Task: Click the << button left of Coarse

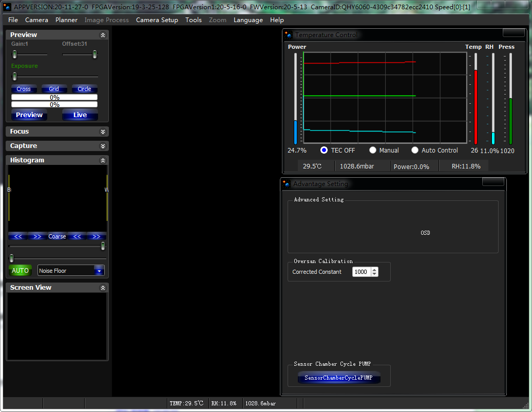Action: tap(18, 236)
